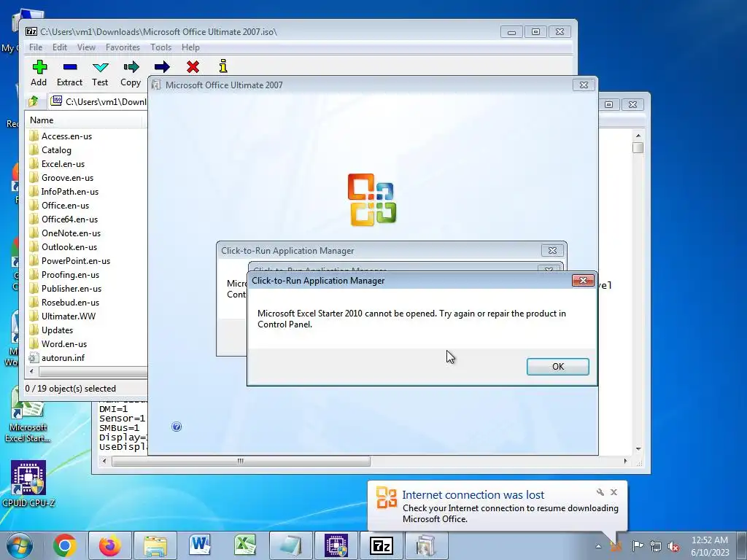The height and width of the screenshot is (560, 747).
Task: Select the Office64.en-us folder
Action: point(63,219)
